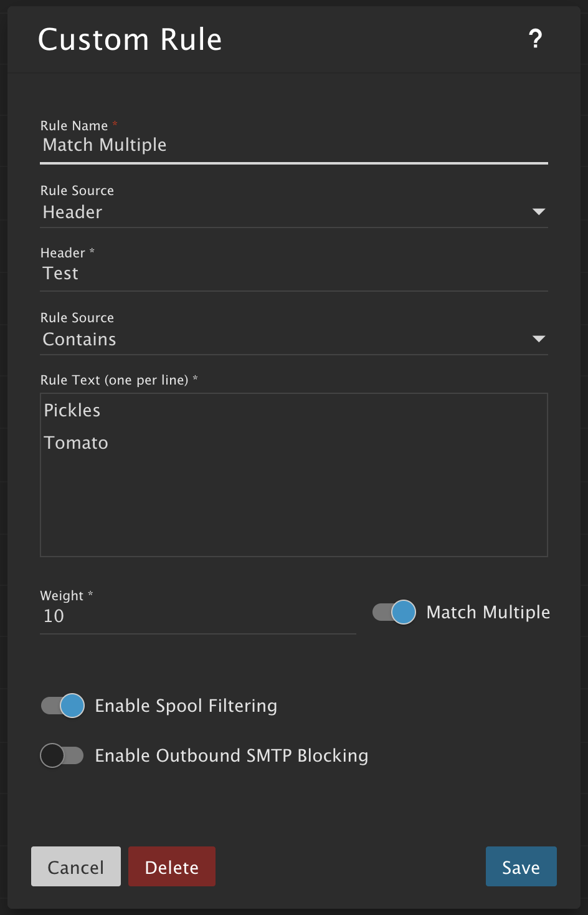The width and height of the screenshot is (588, 915).
Task: Disable the Match Multiple toggle
Action: [394, 612]
